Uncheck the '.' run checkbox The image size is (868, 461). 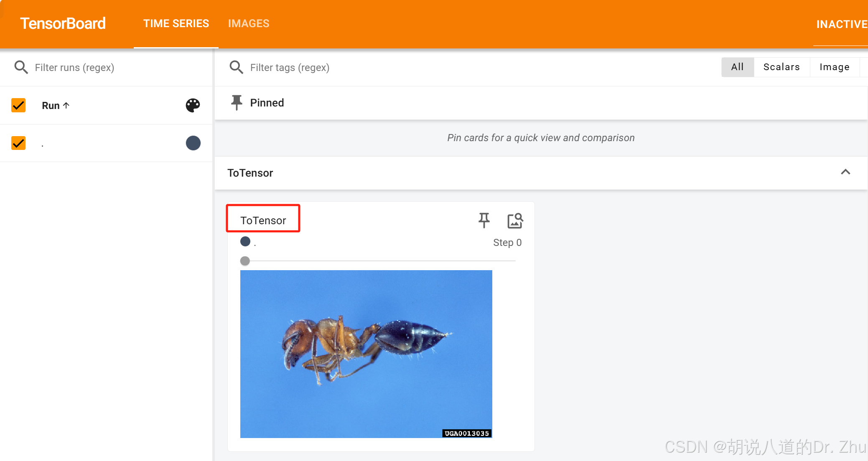coord(18,143)
